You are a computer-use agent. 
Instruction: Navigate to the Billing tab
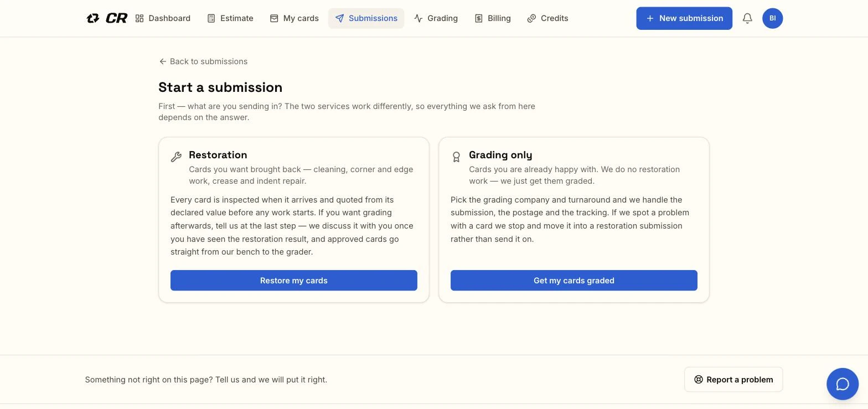coord(493,18)
